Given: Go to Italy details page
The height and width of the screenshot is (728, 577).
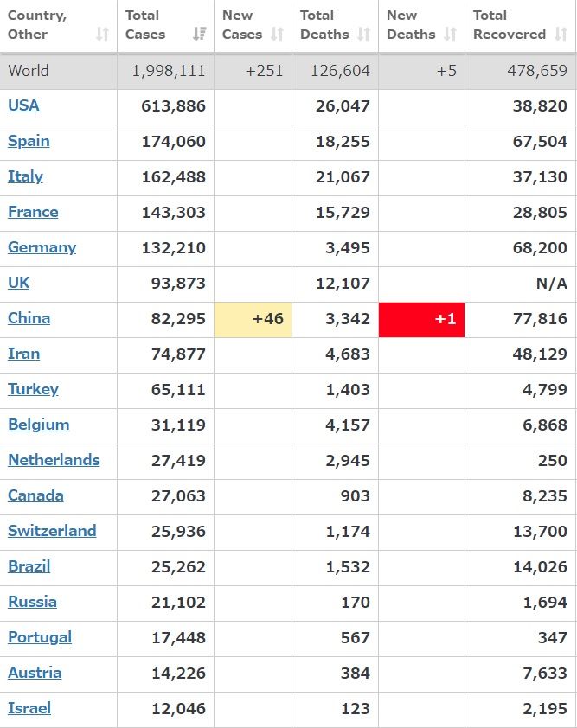Looking at the screenshot, I should [x=25, y=176].
